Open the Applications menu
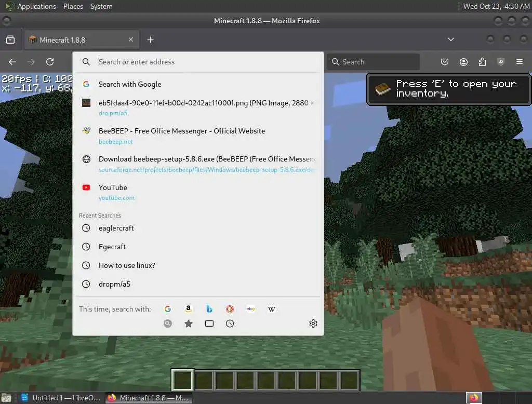 tap(37, 6)
